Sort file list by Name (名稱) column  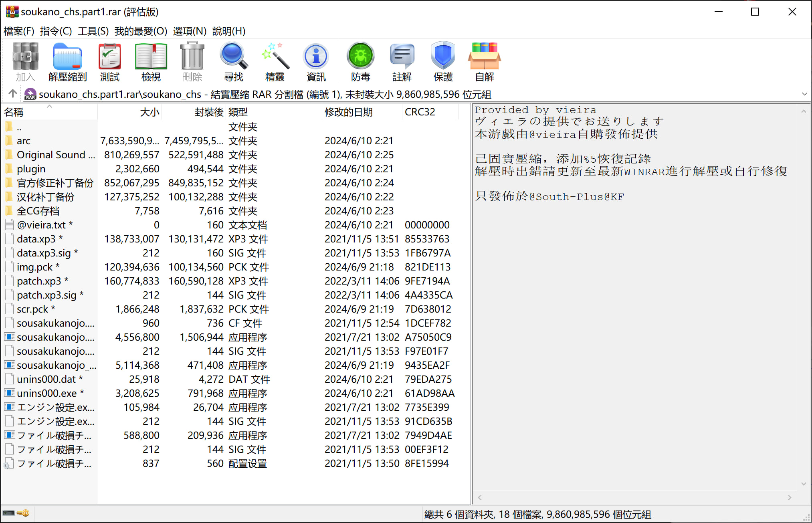[x=14, y=112]
